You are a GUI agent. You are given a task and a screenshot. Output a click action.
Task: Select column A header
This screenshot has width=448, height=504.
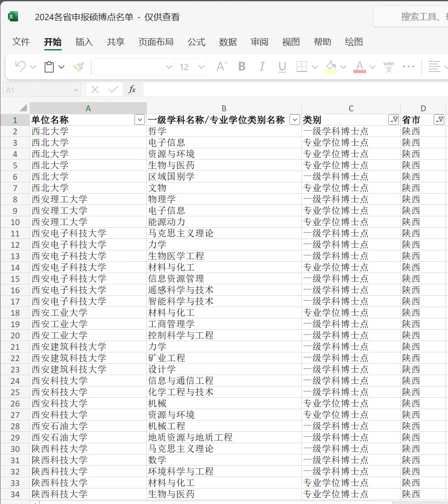[88, 108]
